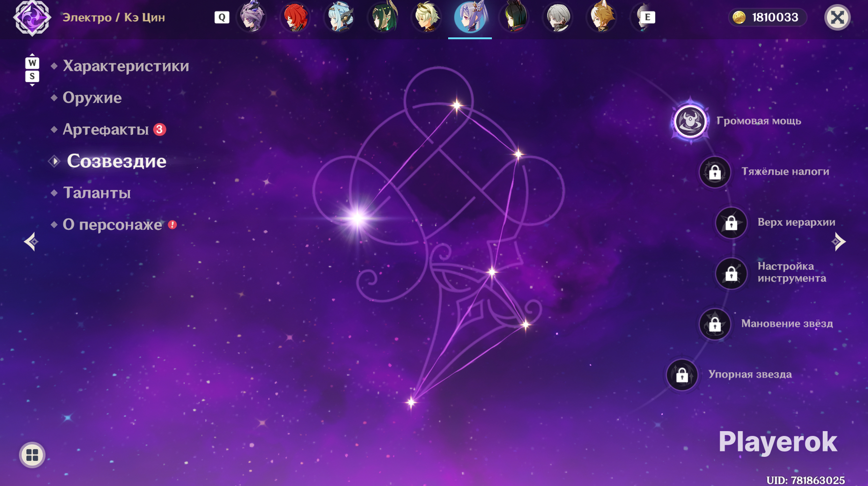Open the Таланты section
The height and width of the screenshot is (486, 868).
[x=97, y=193]
